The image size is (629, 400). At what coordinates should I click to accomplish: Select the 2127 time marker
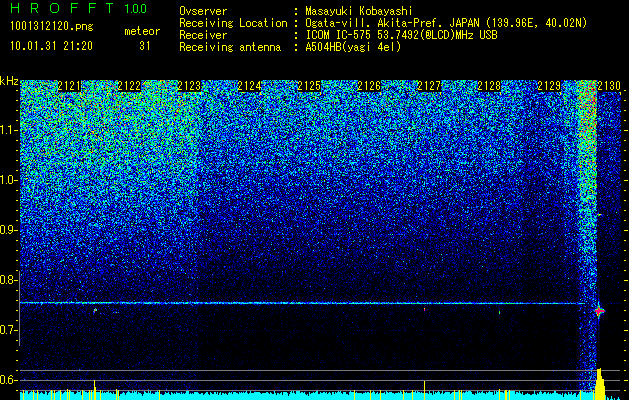(429, 86)
